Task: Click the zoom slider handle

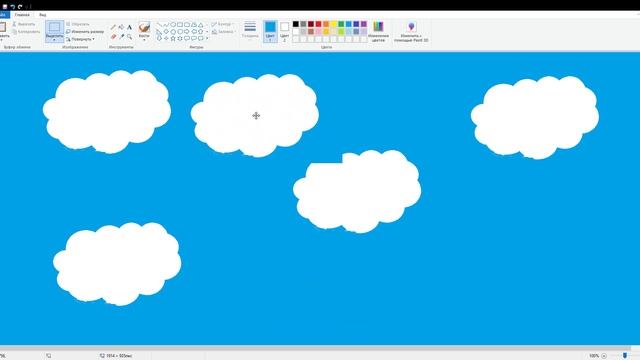Action: 625,356
